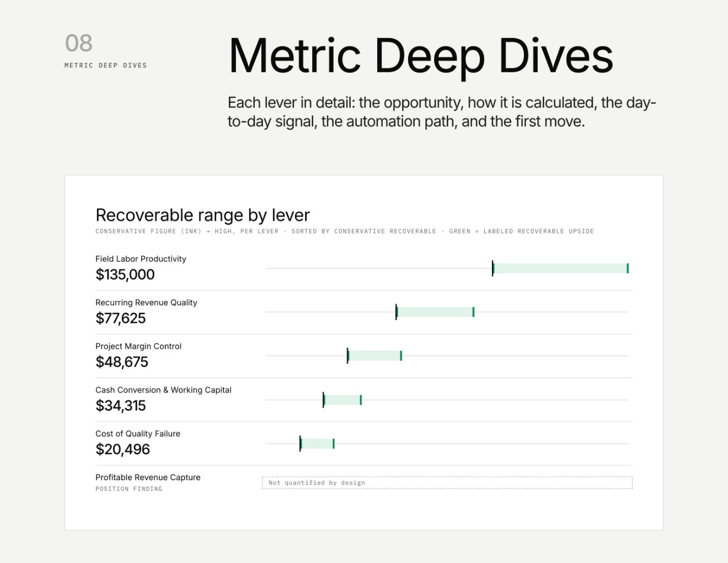728x563 pixels.
Task: Click the Cash Conversion green range bar
Action: click(x=342, y=400)
